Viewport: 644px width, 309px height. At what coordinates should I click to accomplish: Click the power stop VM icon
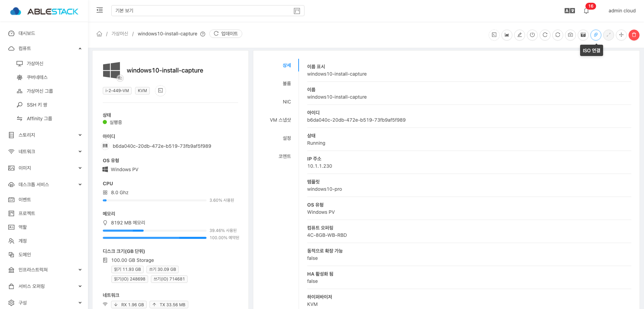click(x=532, y=35)
